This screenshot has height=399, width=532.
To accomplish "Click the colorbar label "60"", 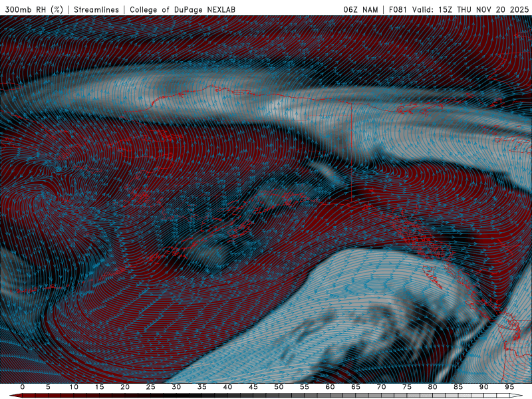I will coord(330,387).
